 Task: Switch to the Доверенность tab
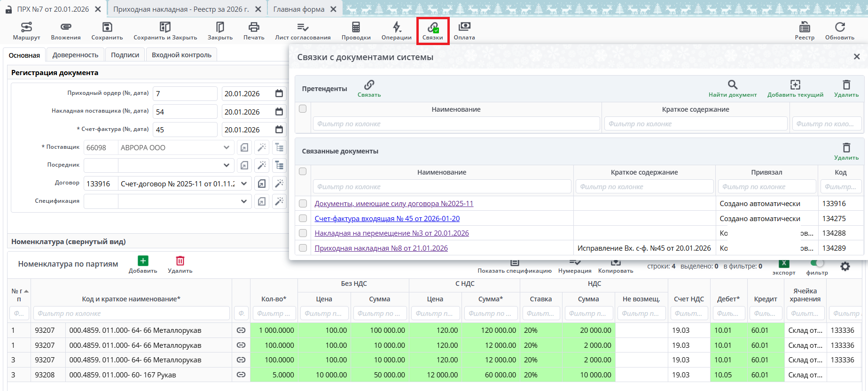(x=75, y=55)
